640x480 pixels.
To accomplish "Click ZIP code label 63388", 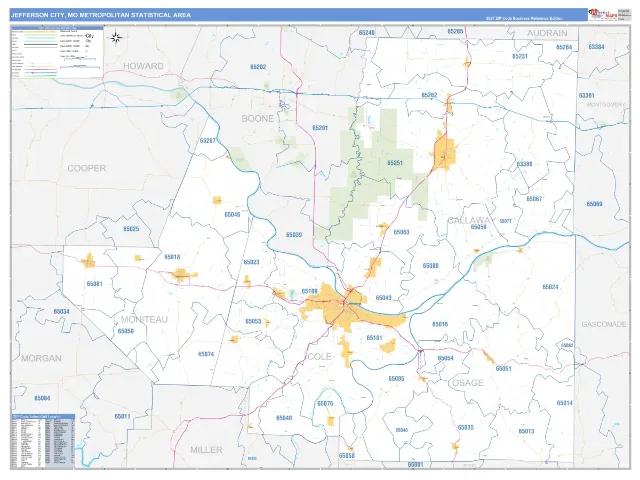I will pos(524,164).
